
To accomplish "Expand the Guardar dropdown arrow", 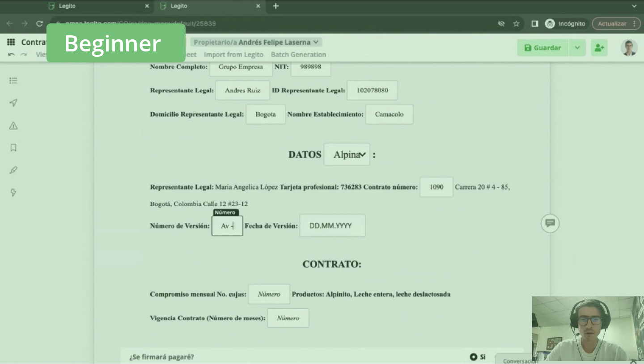I will 577,48.
